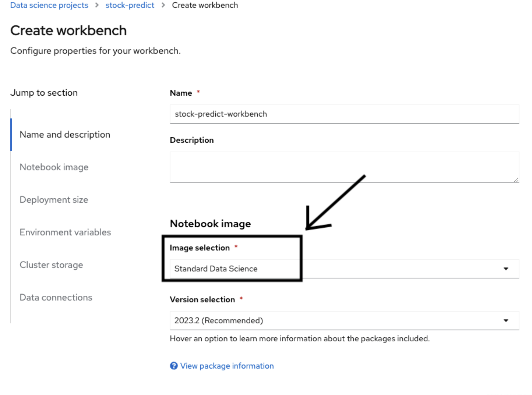This screenshot has height=395, width=532.
Task: Click the question mark help icon
Action: pyautogui.click(x=174, y=366)
